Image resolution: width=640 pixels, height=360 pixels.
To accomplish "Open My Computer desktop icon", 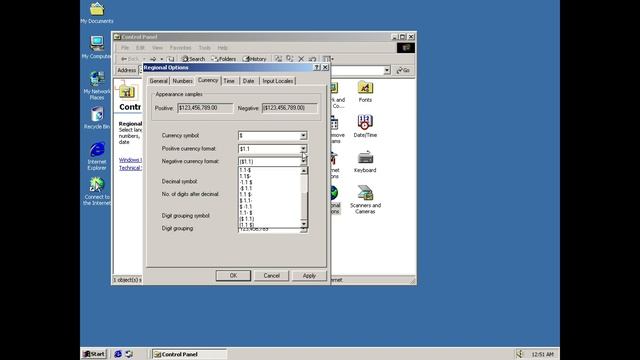I will (96, 47).
